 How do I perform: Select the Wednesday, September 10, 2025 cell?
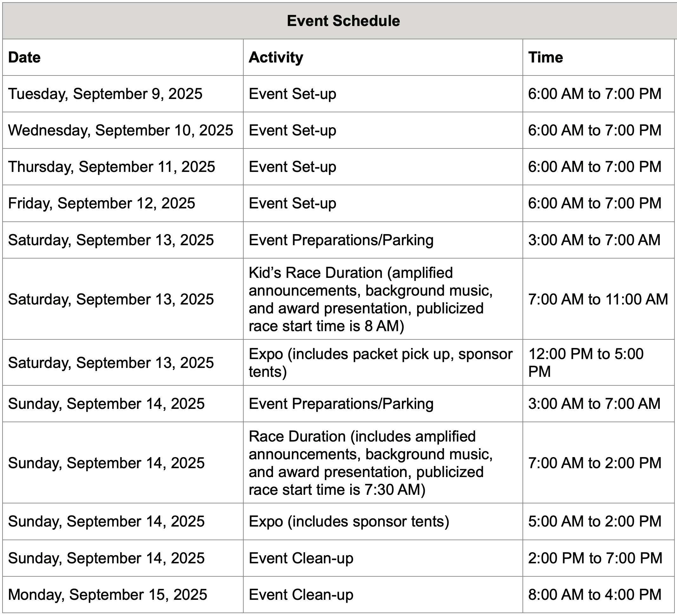point(120,130)
